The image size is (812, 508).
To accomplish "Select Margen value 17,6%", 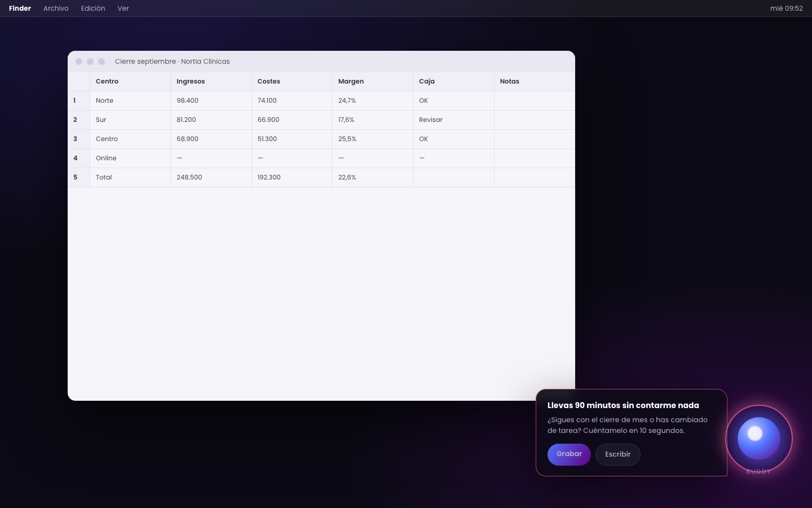I will click(373, 120).
